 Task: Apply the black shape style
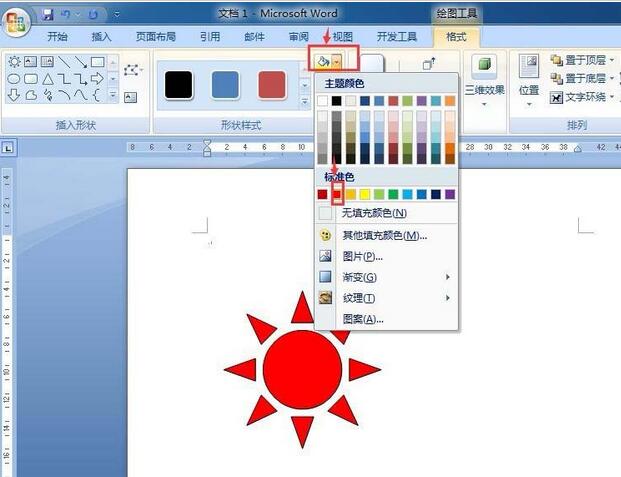coord(179,84)
